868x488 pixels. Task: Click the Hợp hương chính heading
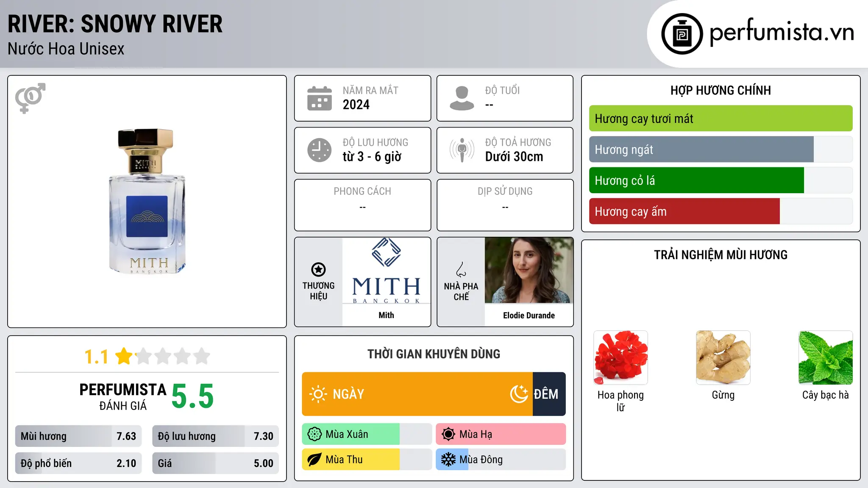click(x=721, y=90)
